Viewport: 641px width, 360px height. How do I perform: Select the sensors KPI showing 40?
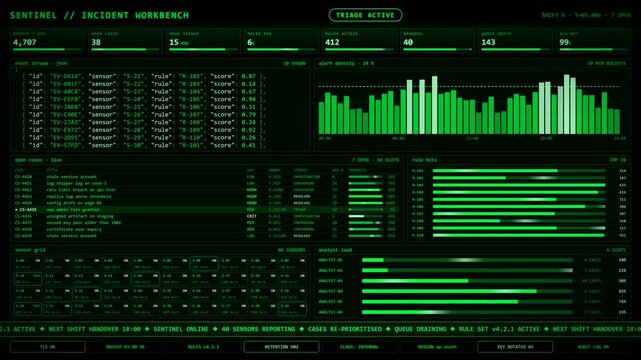[x=437, y=40]
